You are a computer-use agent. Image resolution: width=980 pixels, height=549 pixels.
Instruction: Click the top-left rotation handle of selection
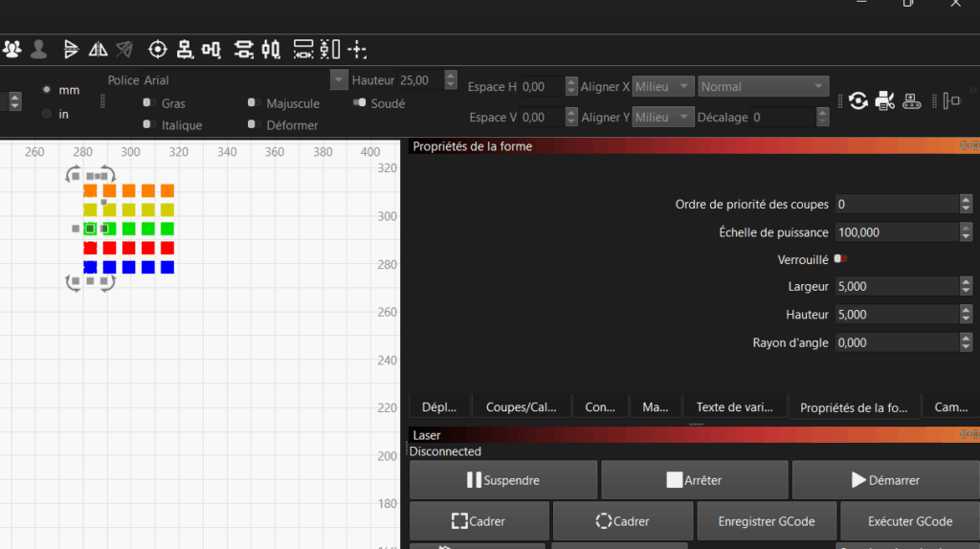pyautogui.click(x=72, y=174)
